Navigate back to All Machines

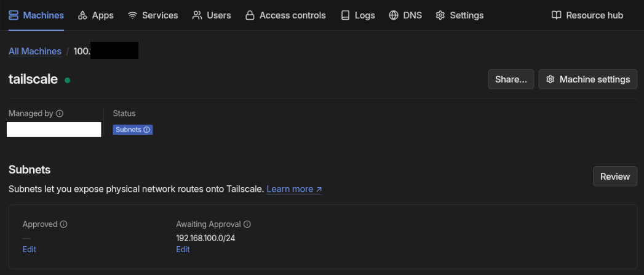[x=35, y=51]
